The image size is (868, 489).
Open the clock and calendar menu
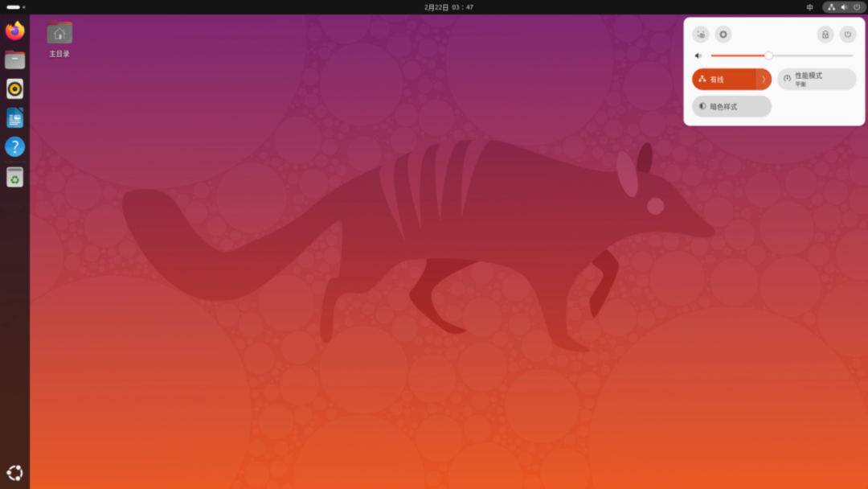tap(448, 7)
